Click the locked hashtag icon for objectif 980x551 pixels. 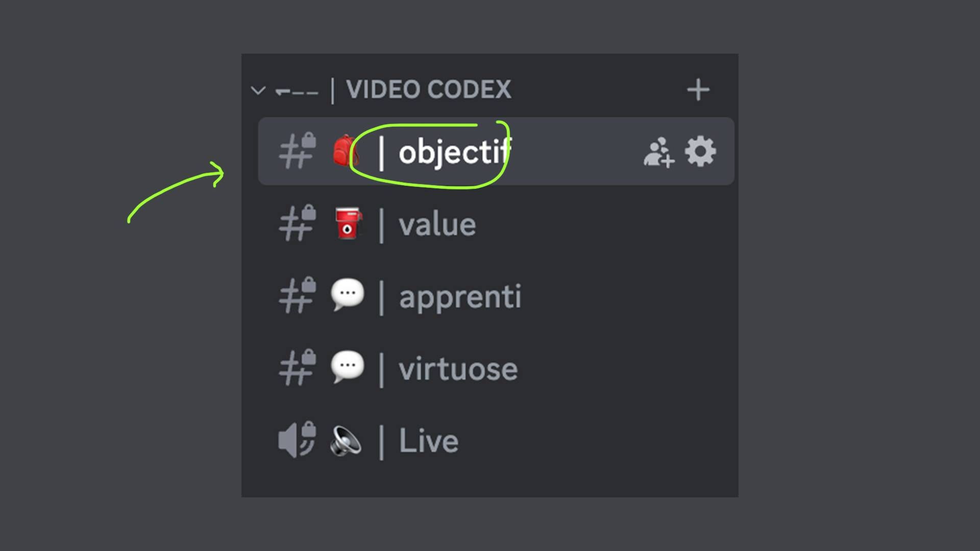pos(297,151)
